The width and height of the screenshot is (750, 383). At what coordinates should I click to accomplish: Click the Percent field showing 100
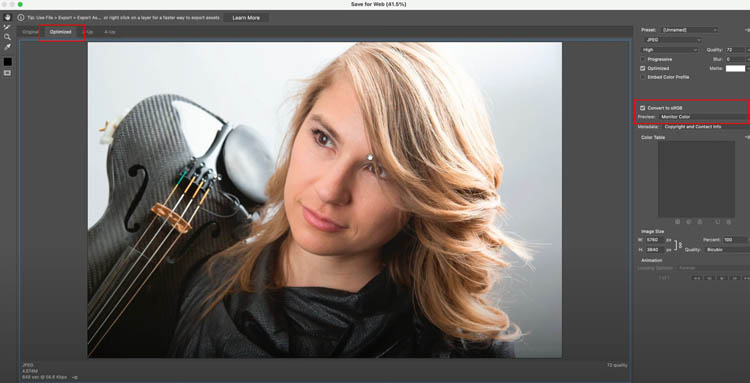(736, 240)
